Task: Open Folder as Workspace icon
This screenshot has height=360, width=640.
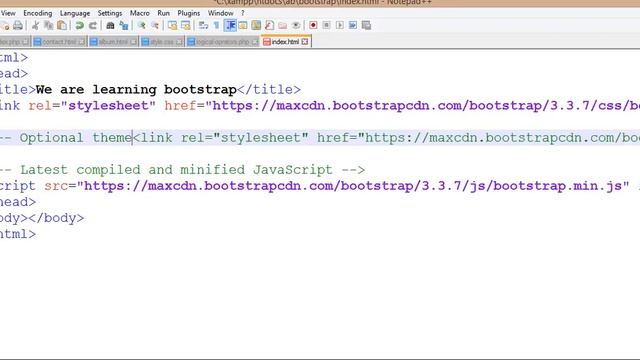Action: point(282,25)
